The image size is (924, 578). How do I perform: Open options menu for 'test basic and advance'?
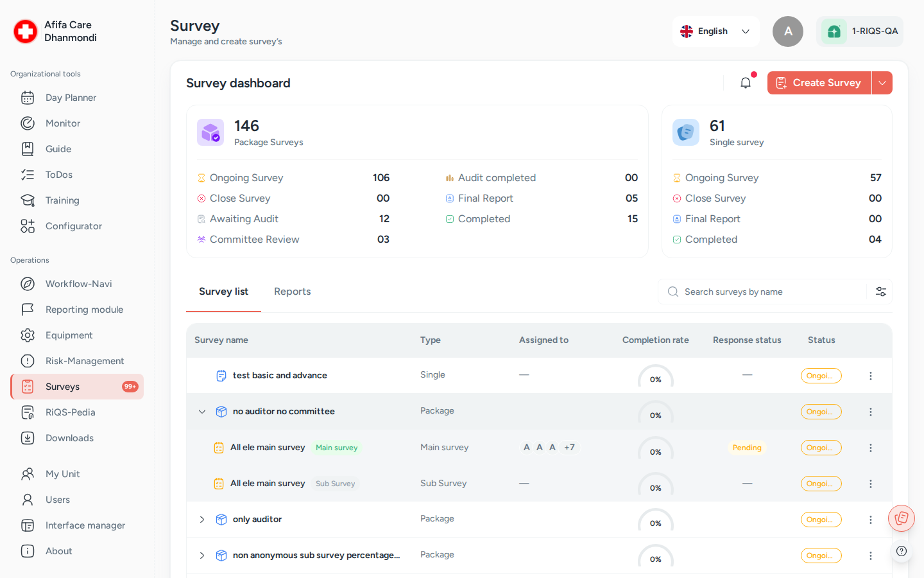tap(871, 376)
